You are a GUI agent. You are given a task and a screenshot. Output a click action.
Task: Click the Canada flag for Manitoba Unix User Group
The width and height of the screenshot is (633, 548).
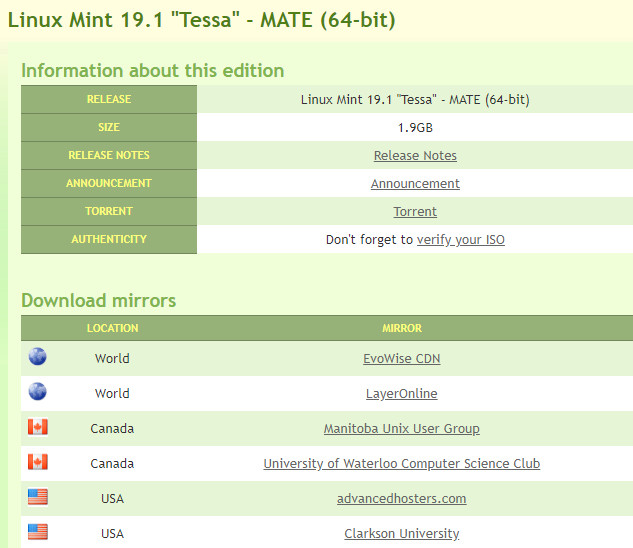38,427
